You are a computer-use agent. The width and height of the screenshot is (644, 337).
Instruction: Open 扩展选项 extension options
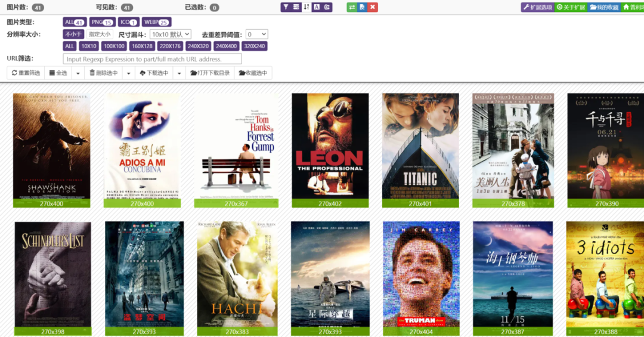click(x=538, y=7)
